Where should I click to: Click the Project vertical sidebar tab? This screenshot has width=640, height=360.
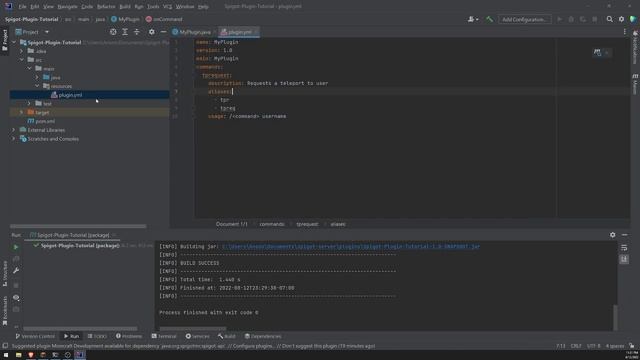pyautogui.click(x=5, y=40)
